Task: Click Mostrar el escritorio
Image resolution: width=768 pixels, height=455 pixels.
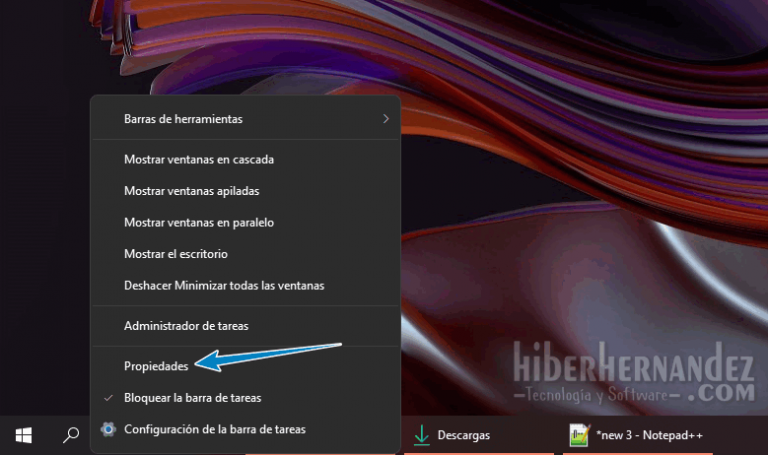Action: point(176,254)
